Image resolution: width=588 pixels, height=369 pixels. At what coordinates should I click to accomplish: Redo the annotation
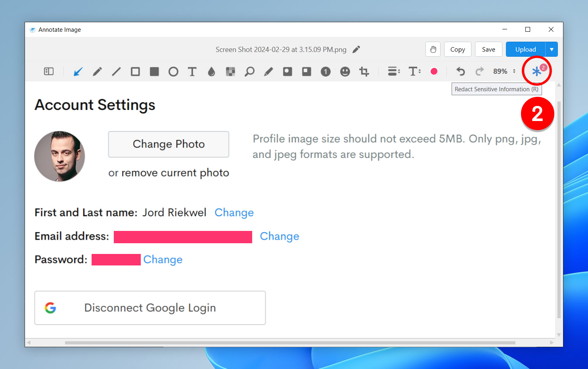pyautogui.click(x=480, y=71)
